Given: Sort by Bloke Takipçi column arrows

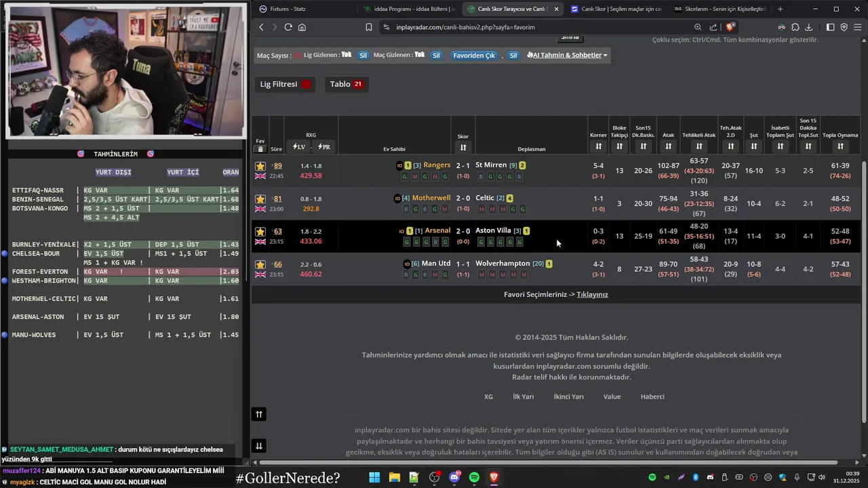Looking at the screenshot, I should (619, 146).
